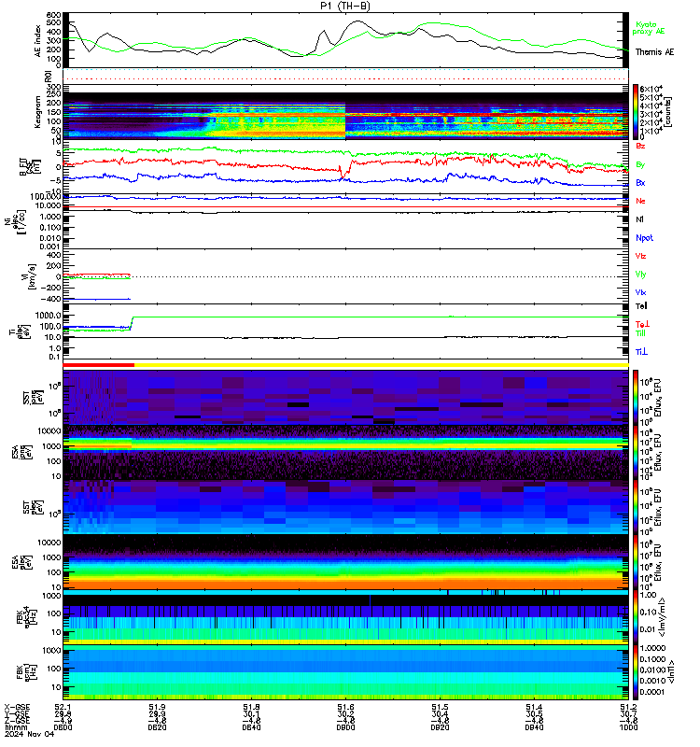The image size is (700, 747).
Task: Click the ESA ions spectrogram panel
Action: [x=345, y=452]
